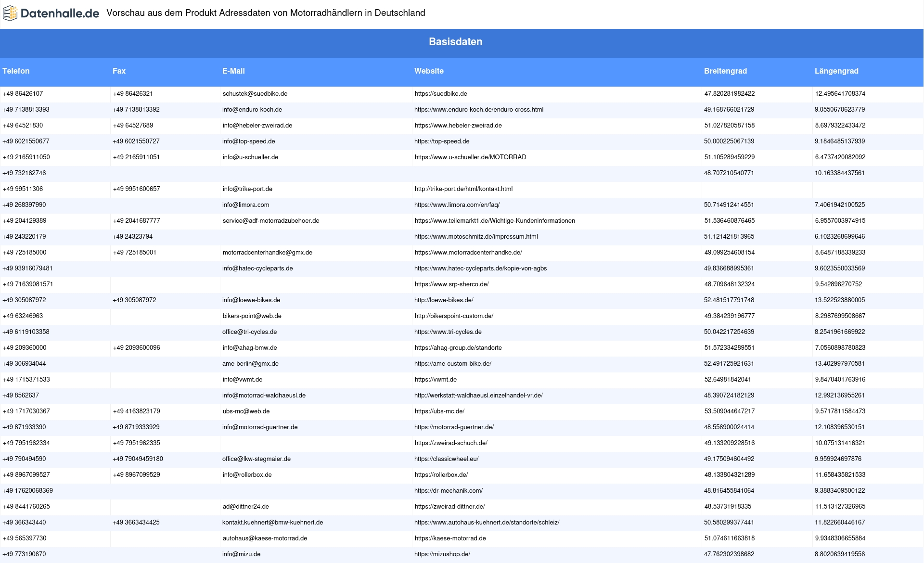Click website motorradcenterhandke.de

point(468,253)
